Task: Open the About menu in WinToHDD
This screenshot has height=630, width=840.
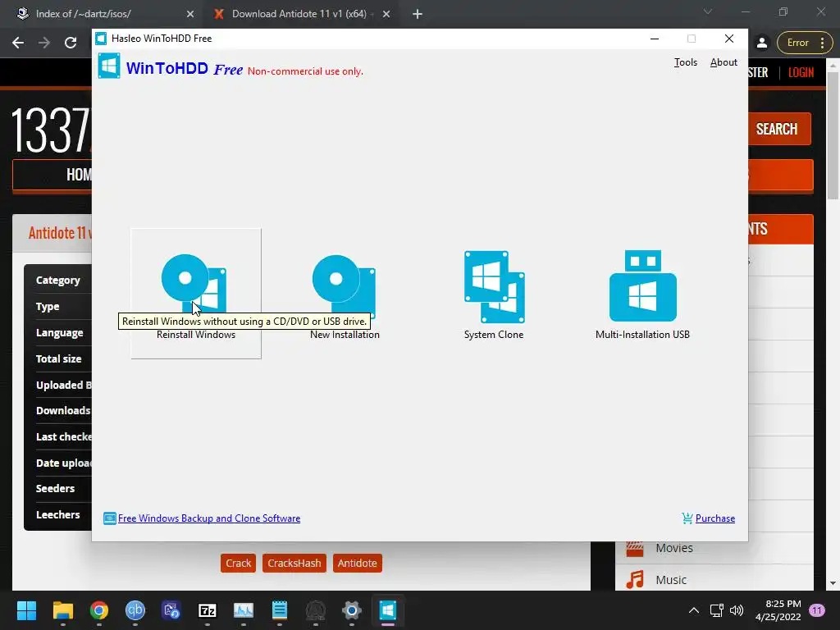Action: tap(724, 62)
